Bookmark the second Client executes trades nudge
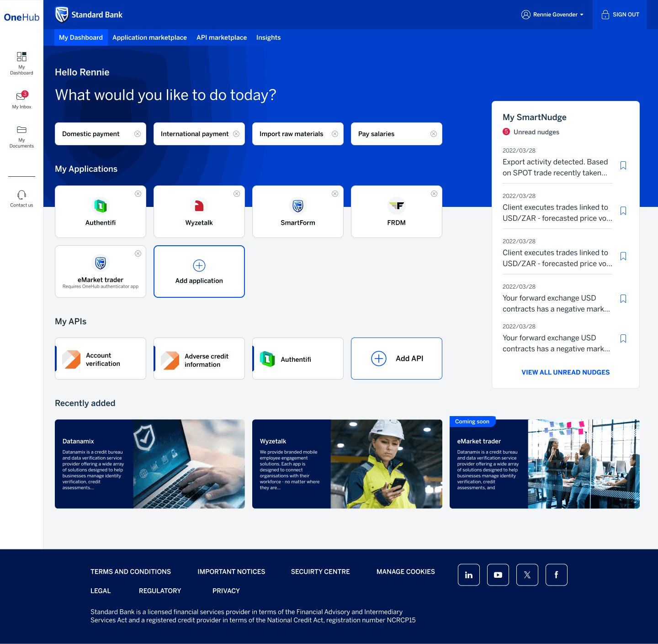 click(623, 256)
